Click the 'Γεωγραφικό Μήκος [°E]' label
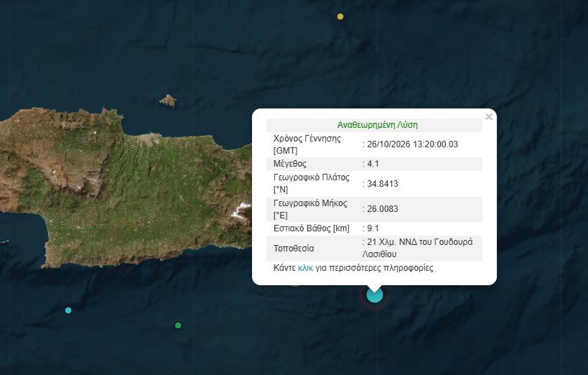The image size is (588, 375). (x=310, y=209)
